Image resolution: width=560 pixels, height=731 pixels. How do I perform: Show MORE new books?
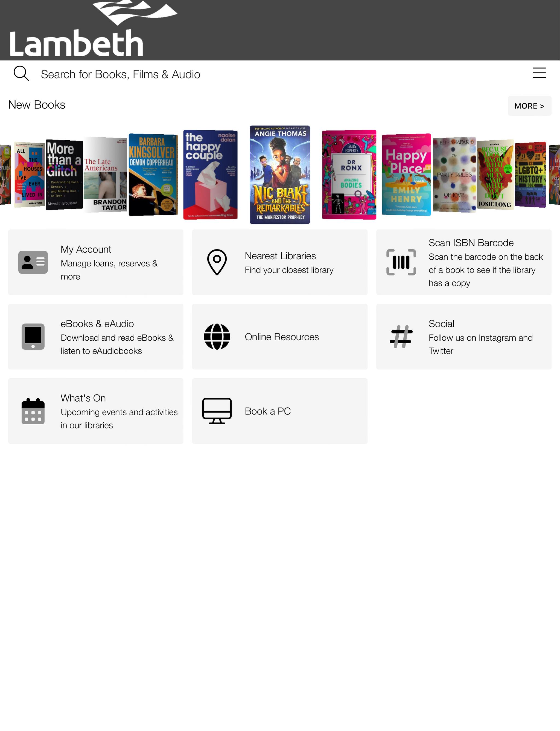529,106
